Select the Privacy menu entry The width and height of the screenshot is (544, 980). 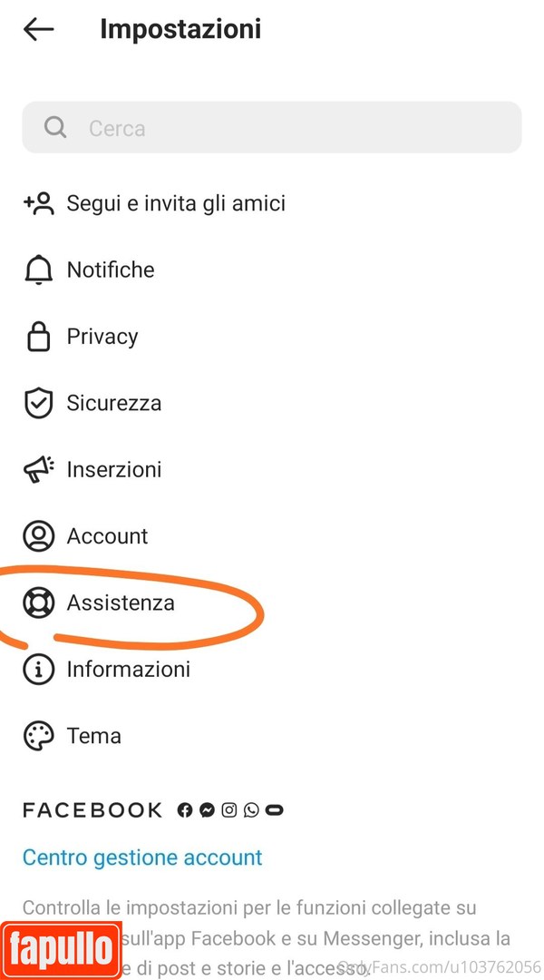[102, 337]
